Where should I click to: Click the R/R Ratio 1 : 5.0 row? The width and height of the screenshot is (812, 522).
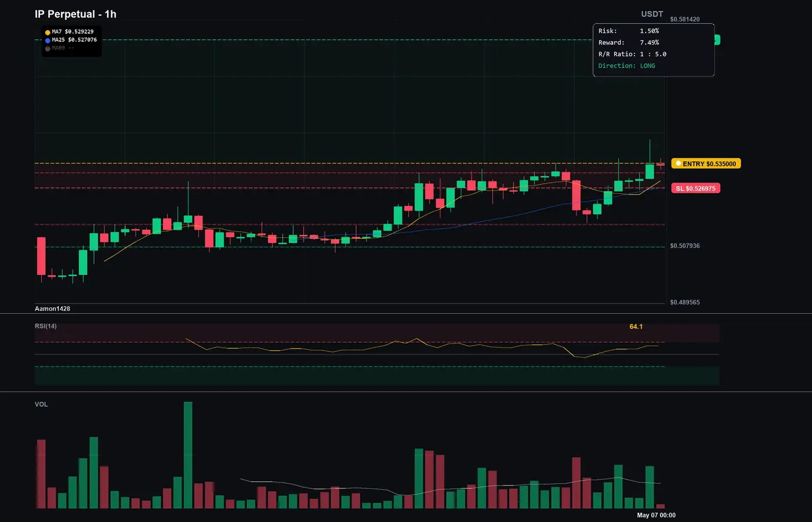click(632, 54)
